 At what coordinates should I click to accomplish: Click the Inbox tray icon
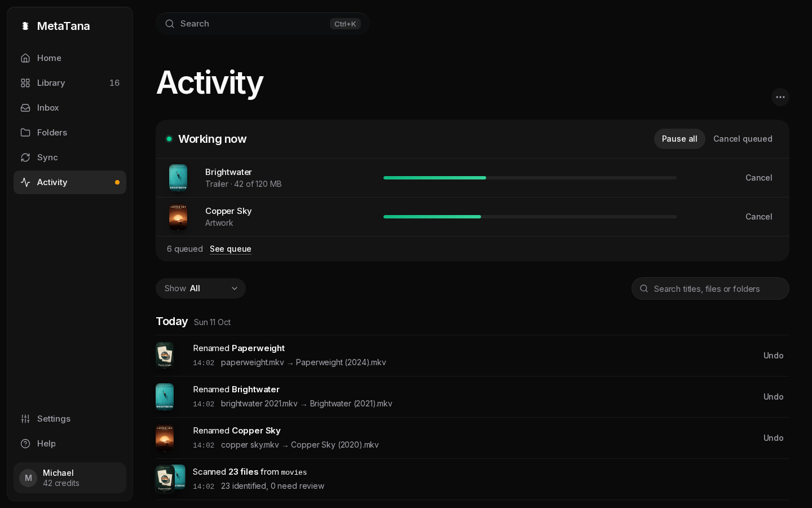[x=25, y=108]
